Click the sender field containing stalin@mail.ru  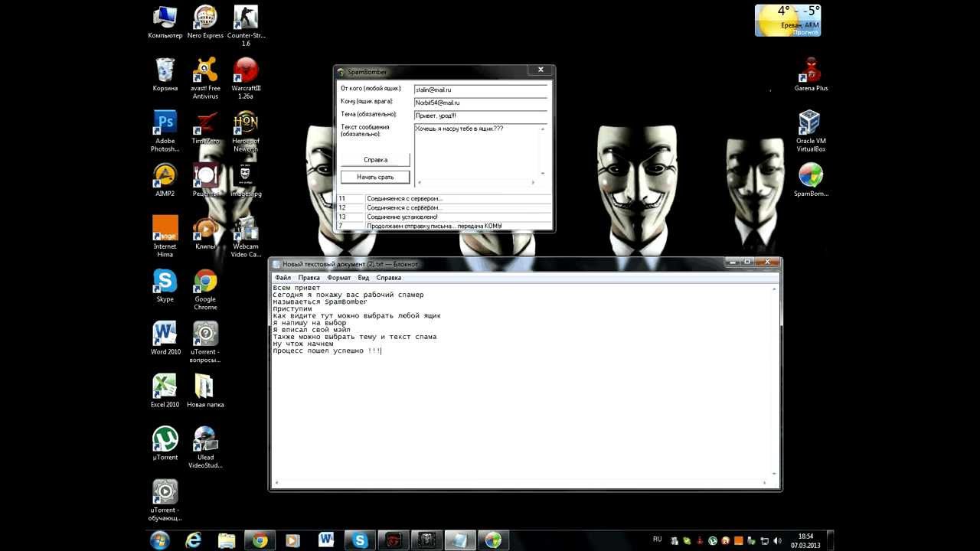(x=480, y=90)
